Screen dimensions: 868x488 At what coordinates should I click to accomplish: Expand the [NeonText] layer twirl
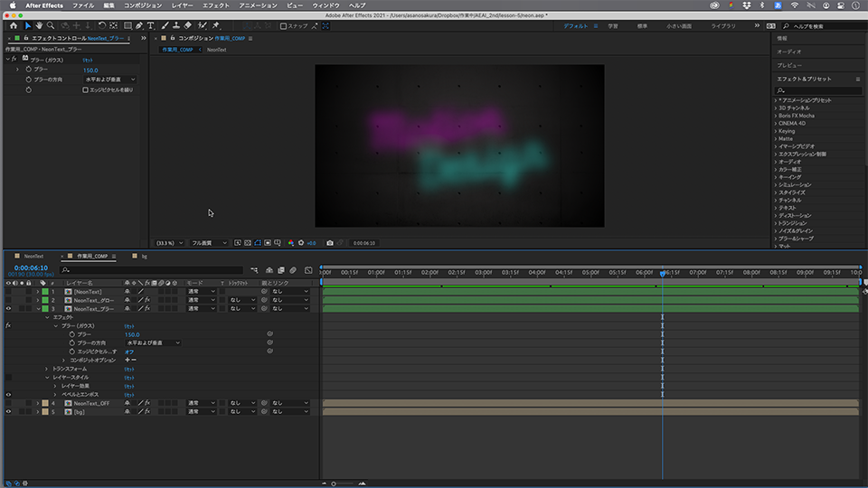pos(38,292)
